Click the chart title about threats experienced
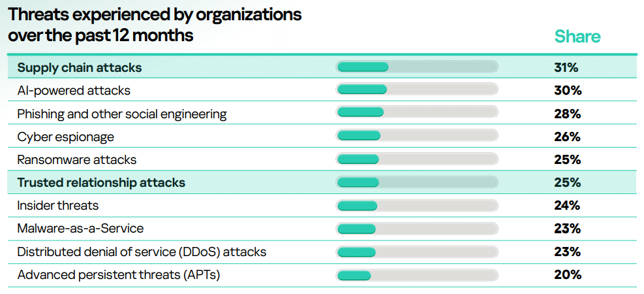This screenshot has height=294, width=644. 155,24
